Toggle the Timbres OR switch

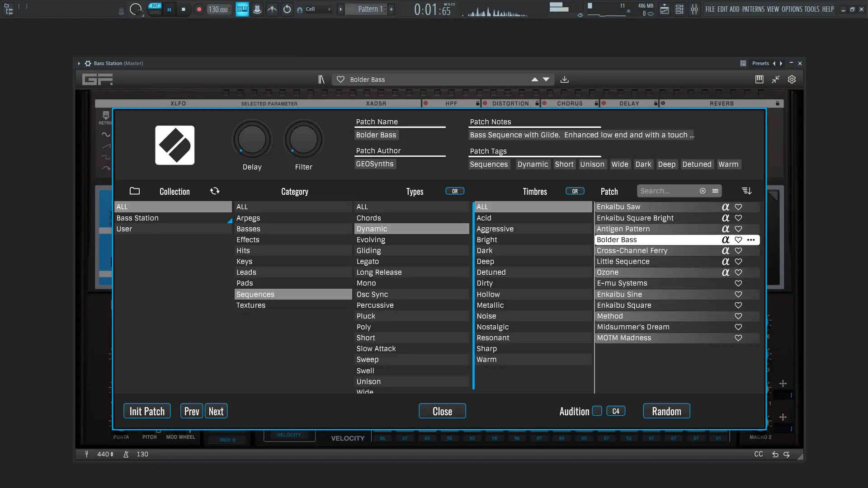pos(575,191)
